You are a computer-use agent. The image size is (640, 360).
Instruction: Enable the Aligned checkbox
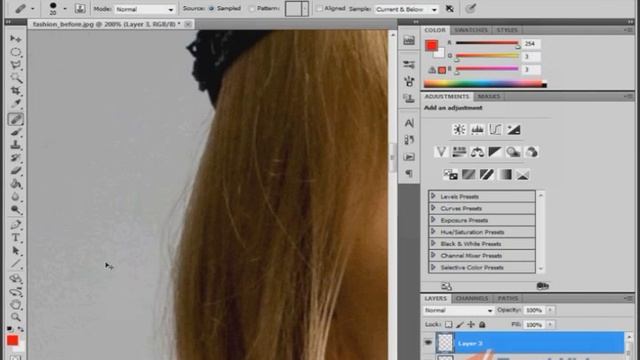[320, 9]
